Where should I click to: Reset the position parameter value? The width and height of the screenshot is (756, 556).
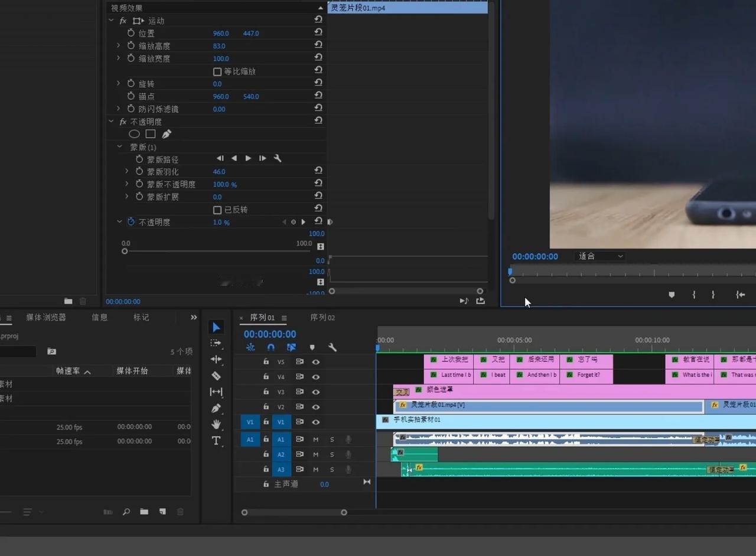318,33
